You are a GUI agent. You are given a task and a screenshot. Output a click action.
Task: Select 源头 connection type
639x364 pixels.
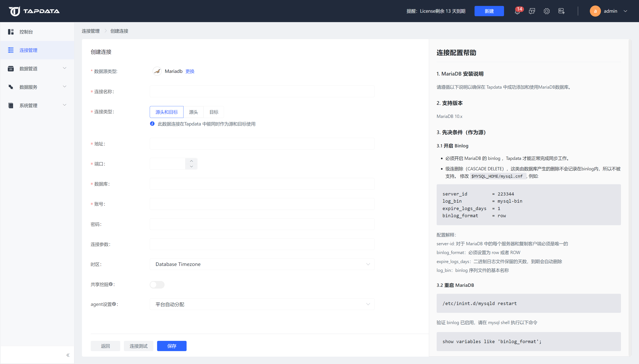coord(193,112)
